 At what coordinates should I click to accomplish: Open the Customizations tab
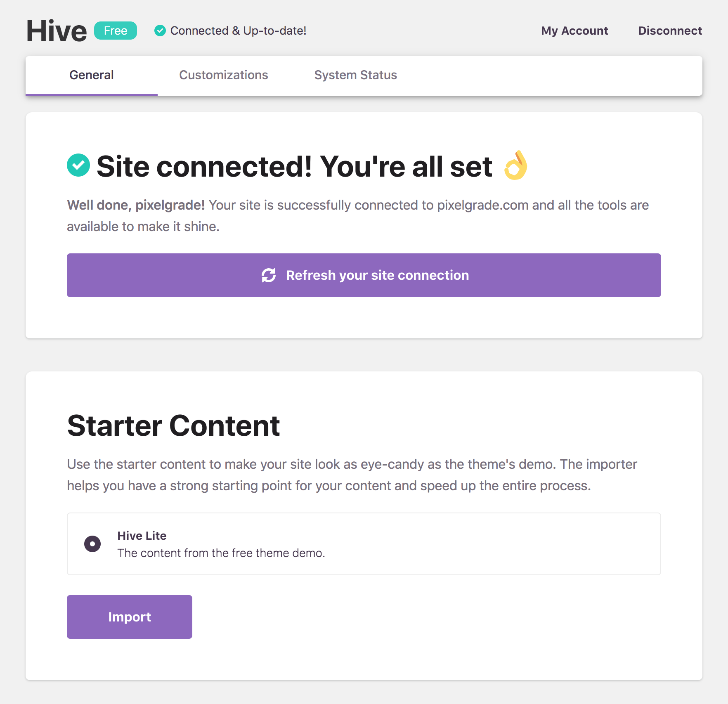click(x=224, y=75)
